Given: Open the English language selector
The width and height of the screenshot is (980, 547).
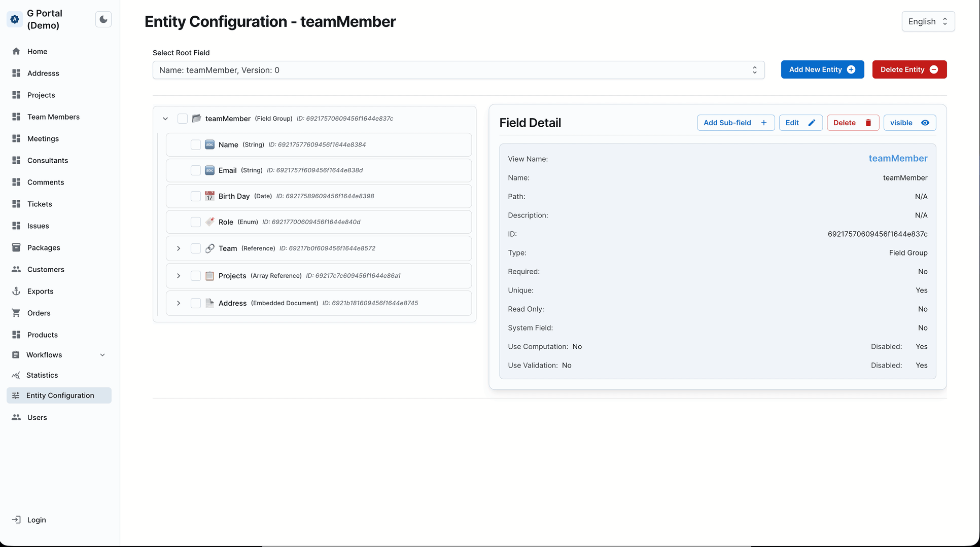Looking at the screenshot, I should click(x=928, y=21).
